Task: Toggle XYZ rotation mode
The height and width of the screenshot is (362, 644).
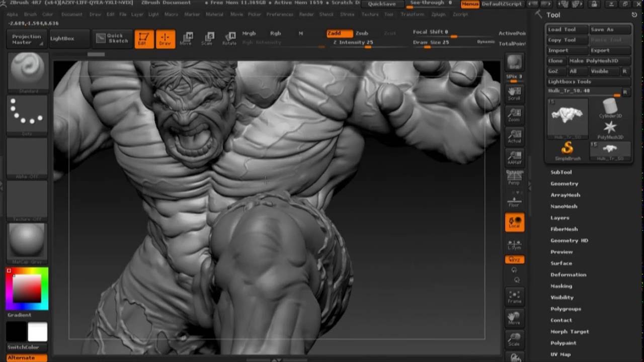Action: tap(514, 259)
